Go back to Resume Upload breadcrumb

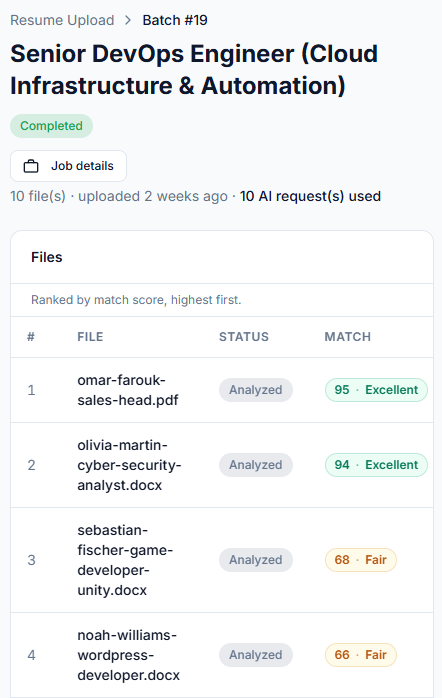tap(62, 20)
